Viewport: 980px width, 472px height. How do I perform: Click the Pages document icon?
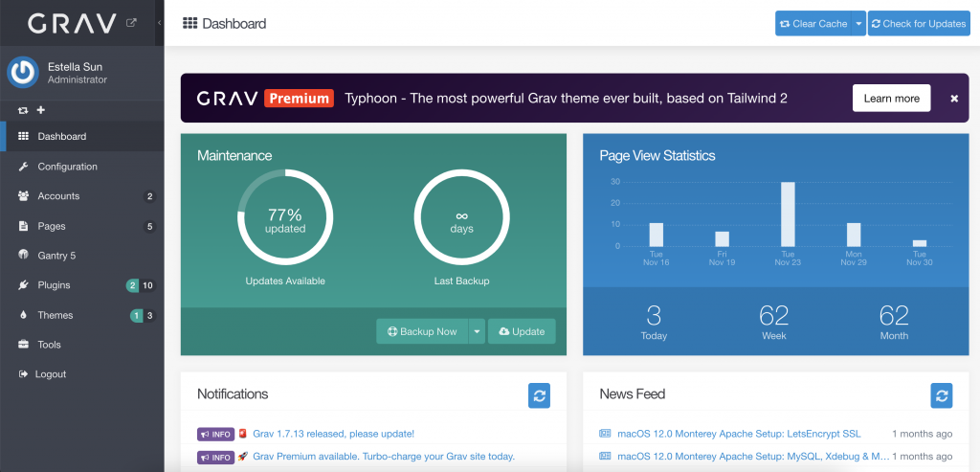click(23, 226)
